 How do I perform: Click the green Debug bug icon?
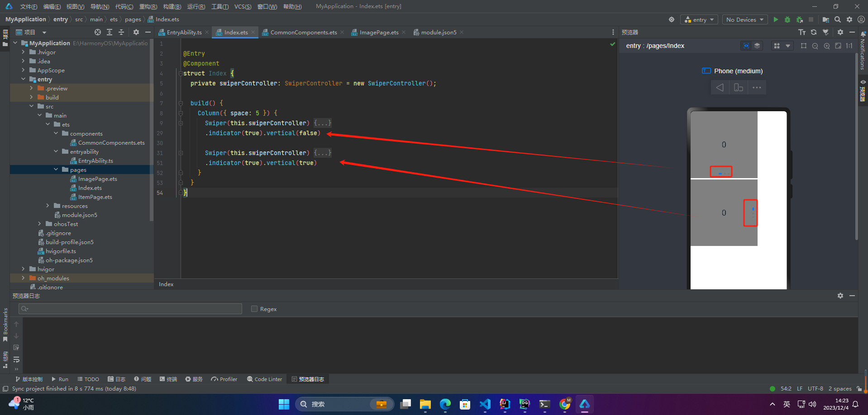pos(787,19)
